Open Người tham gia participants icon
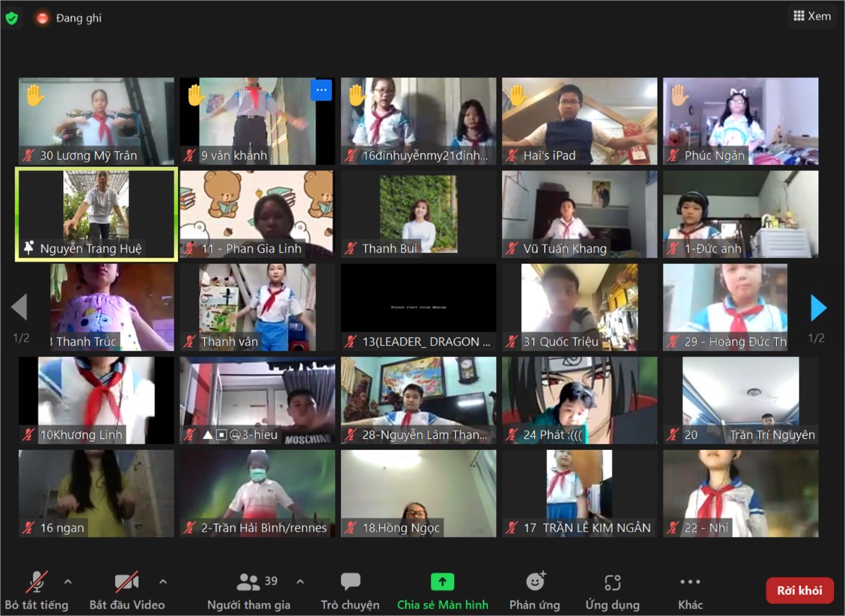 pos(248,582)
